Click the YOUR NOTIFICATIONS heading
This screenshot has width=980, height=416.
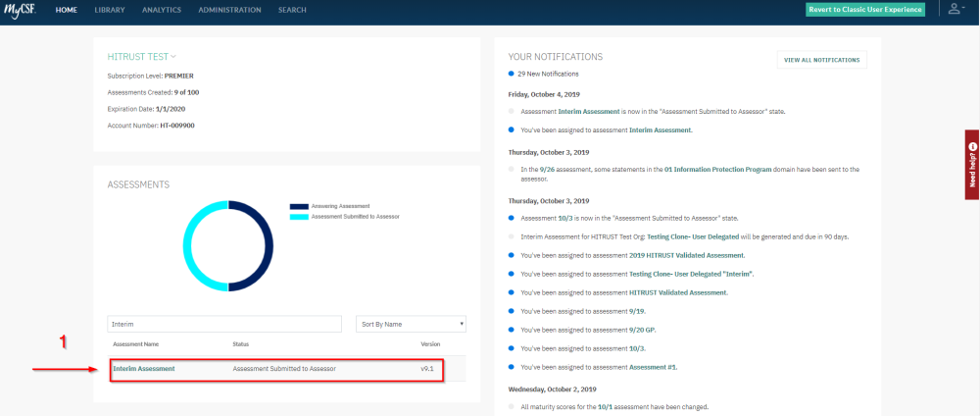[556, 57]
